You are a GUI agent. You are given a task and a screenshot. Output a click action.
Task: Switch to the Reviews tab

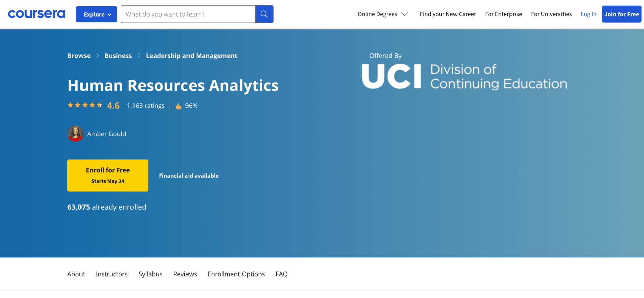[185, 274]
